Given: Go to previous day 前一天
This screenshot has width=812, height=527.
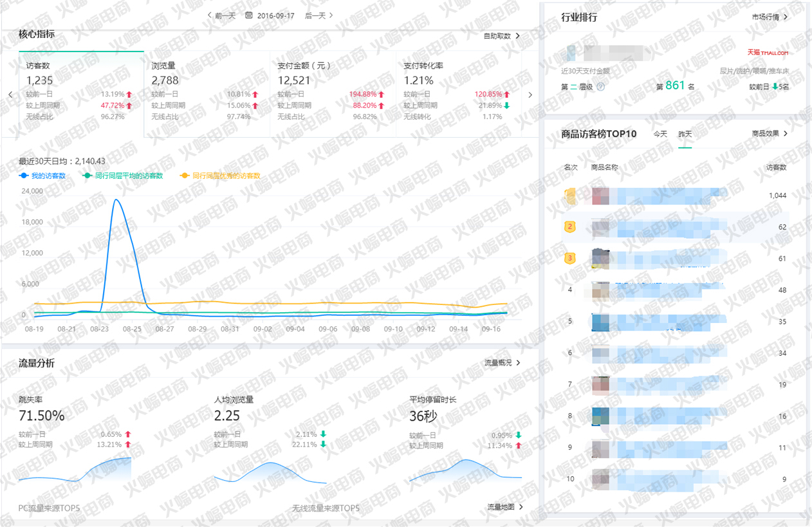Looking at the screenshot, I should tap(221, 15).
